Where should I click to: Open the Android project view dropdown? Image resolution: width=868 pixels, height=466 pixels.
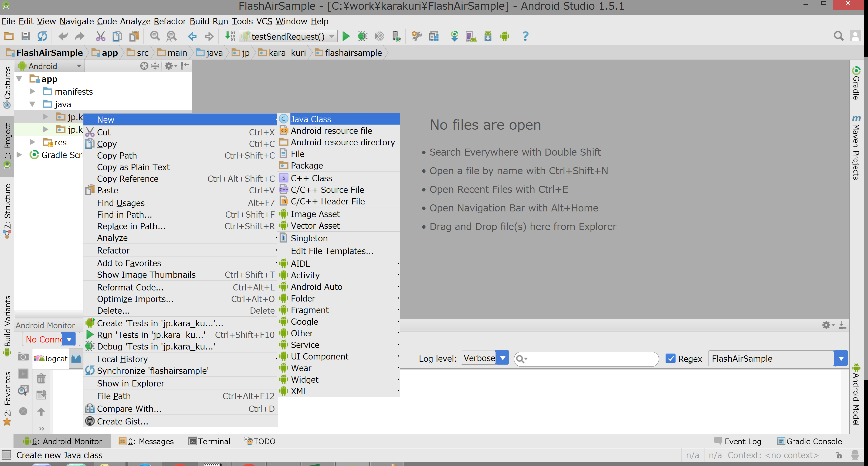click(50, 66)
